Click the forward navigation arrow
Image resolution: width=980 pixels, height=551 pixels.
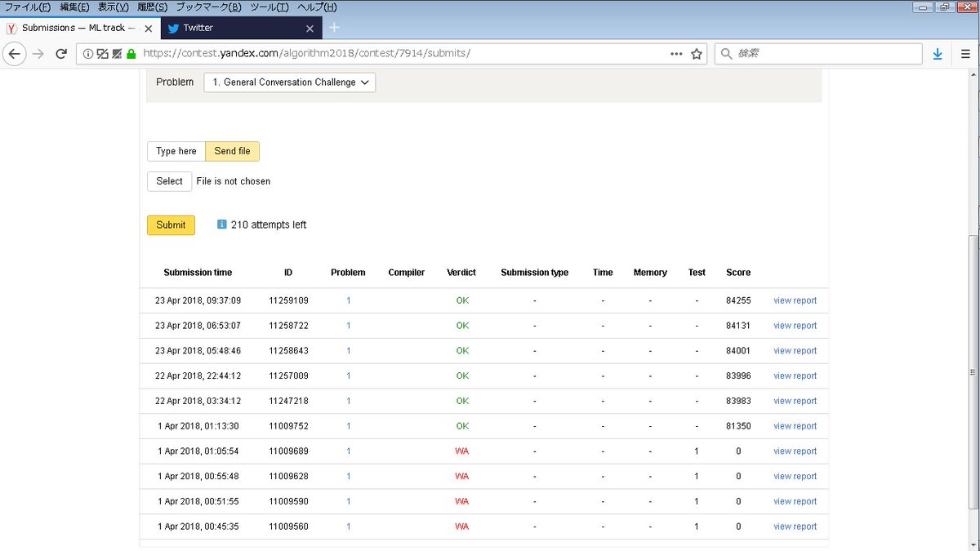point(38,54)
